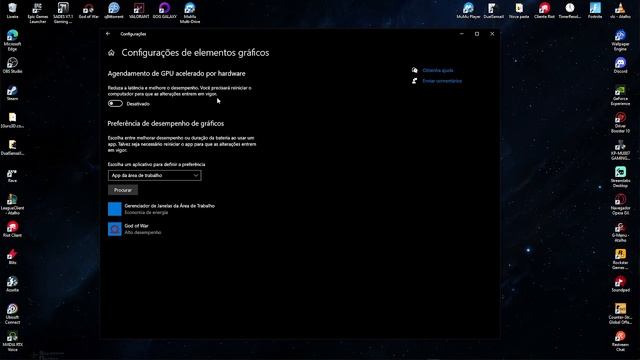
Task: Open VALORANT desktop shortcut
Action: [139, 11]
